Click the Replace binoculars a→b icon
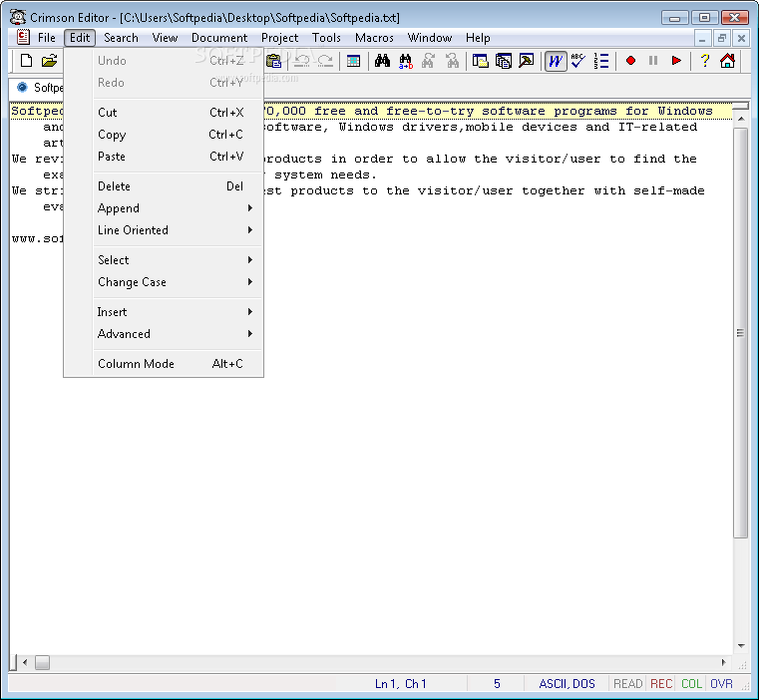The width and height of the screenshot is (759, 700). [x=406, y=61]
